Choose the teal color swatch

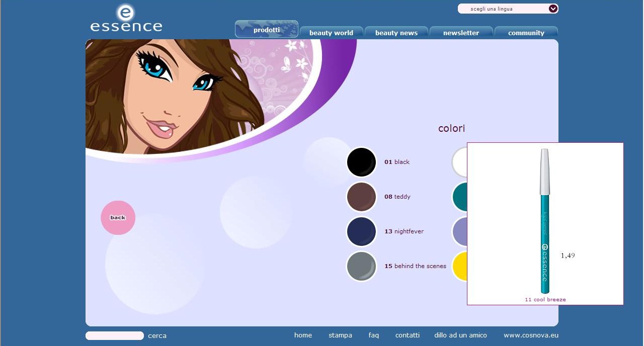click(x=460, y=197)
